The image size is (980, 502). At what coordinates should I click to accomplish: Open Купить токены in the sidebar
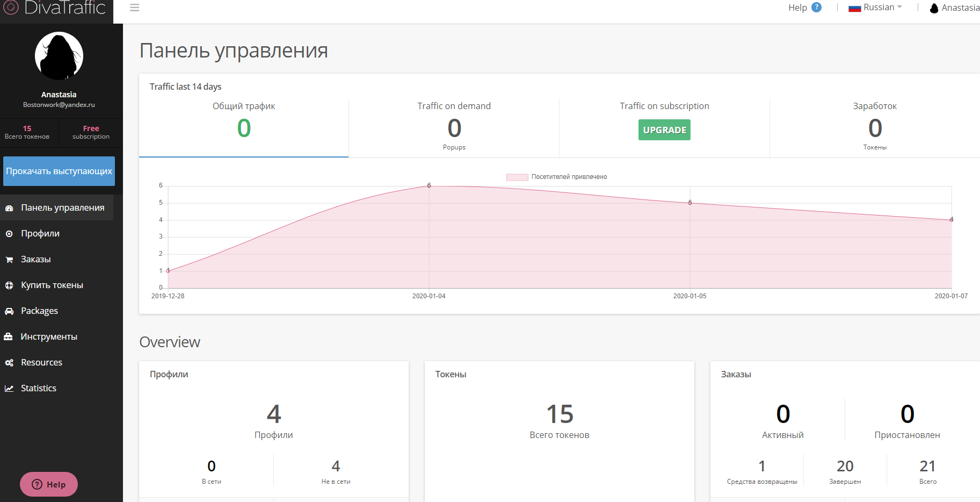(52, 285)
